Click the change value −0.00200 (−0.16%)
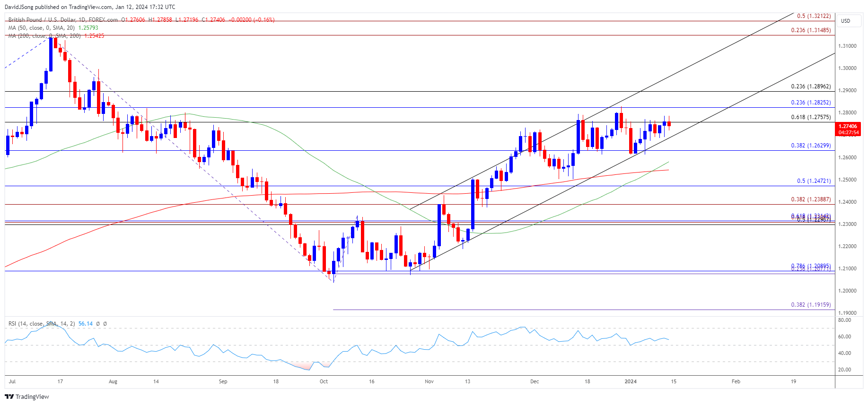This screenshot has width=868, height=405. [251, 20]
